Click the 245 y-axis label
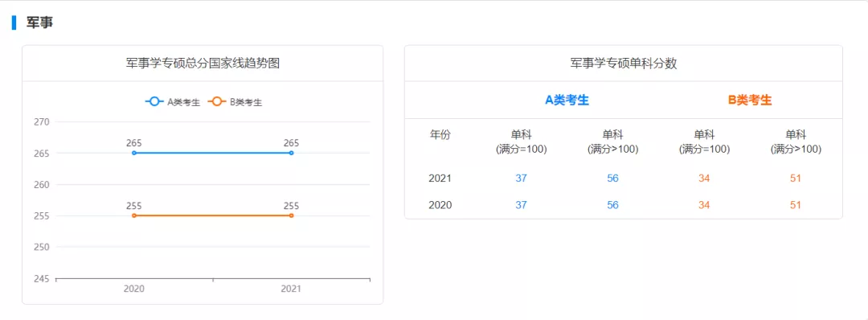The width and height of the screenshot is (868, 320). tap(43, 278)
